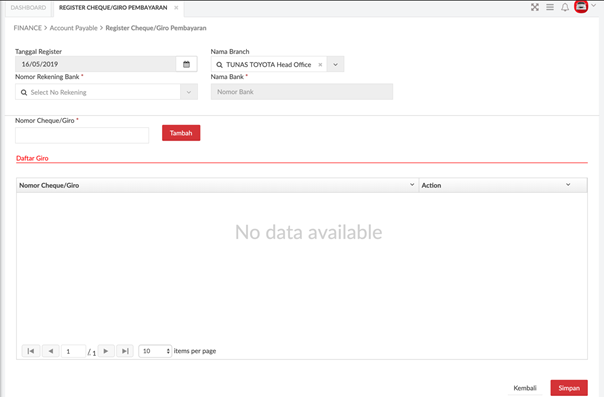Screen dimensions: 604x397
Task: Change the items per page selector
Action: pyautogui.click(x=155, y=351)
